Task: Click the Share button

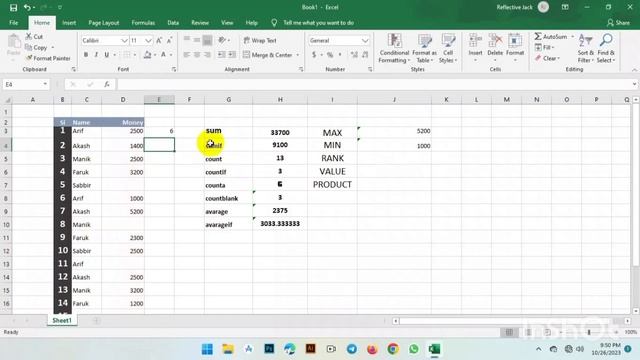Action: click(x=618, y=23)
